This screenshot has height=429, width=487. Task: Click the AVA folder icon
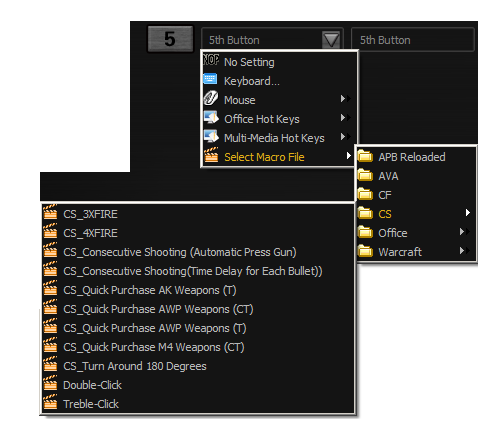click(x=365, y=175)
